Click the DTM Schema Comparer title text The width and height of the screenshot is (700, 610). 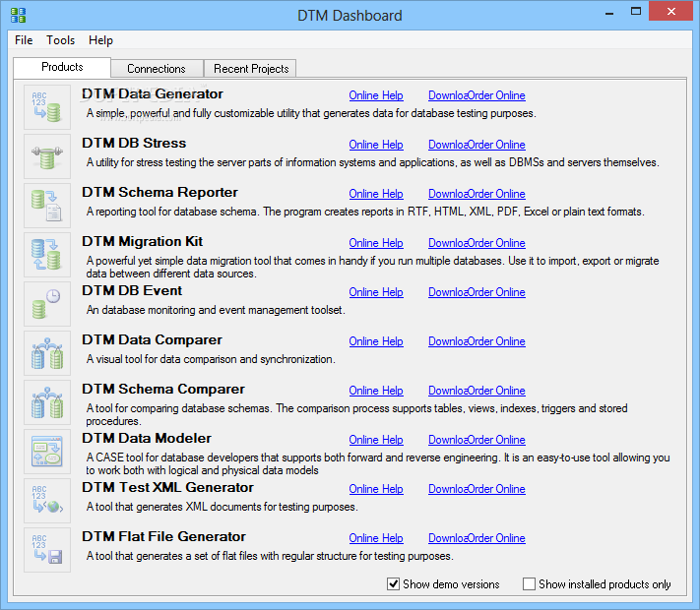tap(163, 389)
